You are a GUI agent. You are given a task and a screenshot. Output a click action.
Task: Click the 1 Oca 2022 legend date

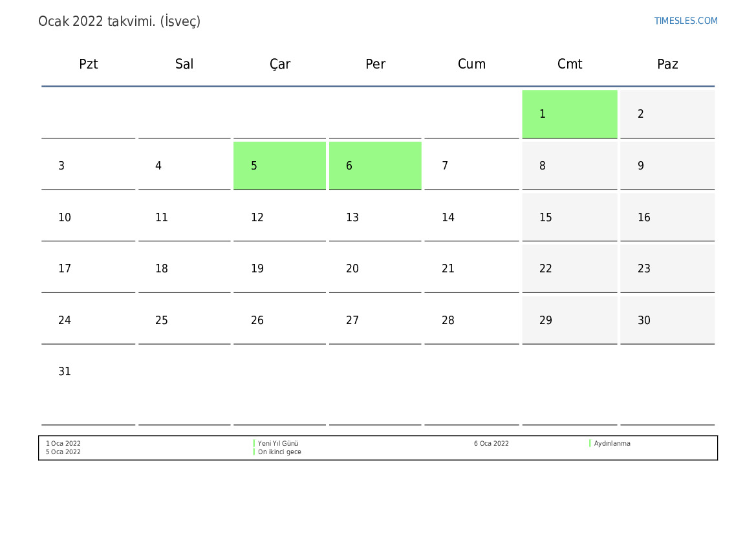[x=63, y=444]
